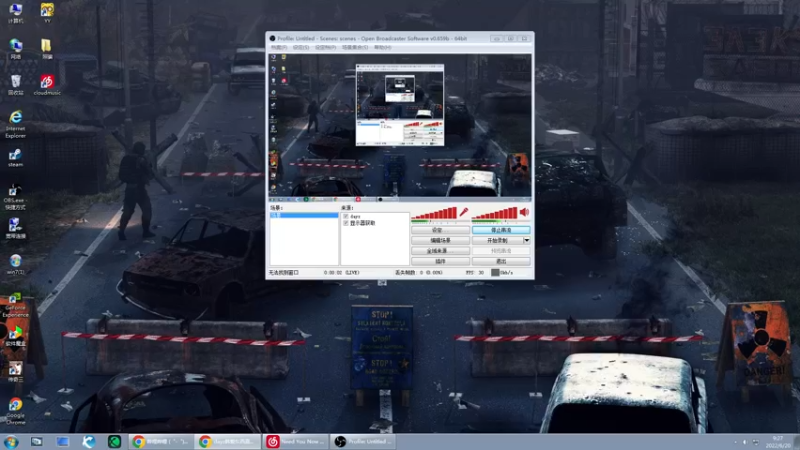Open the 软件魔盒 desktop icon
Viewport: 800px width, 450px height.
tap(15, 336)
